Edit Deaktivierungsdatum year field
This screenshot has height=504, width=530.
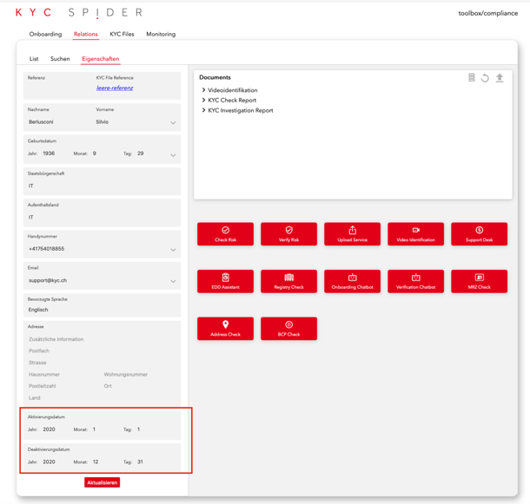tap(49, 462)
